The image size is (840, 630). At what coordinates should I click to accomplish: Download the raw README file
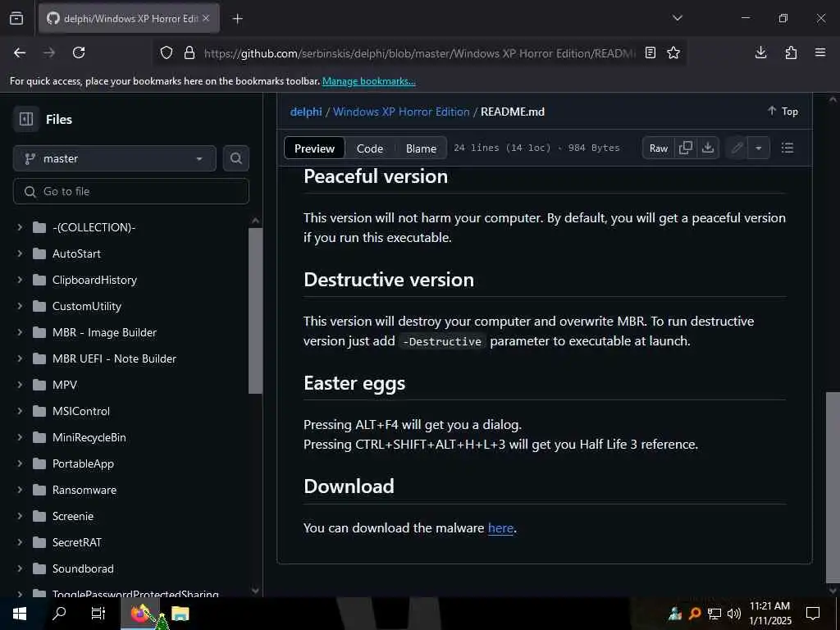[708, 148]
